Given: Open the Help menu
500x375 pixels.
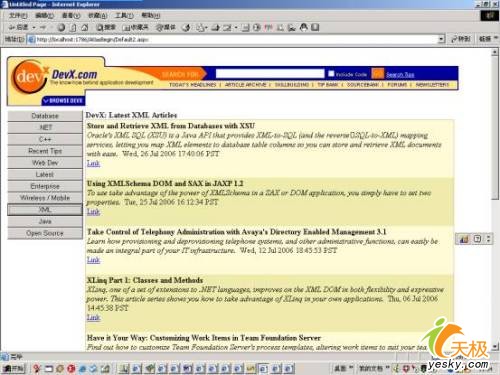Looking at the screenshot, I should click(x=151, y=15).
